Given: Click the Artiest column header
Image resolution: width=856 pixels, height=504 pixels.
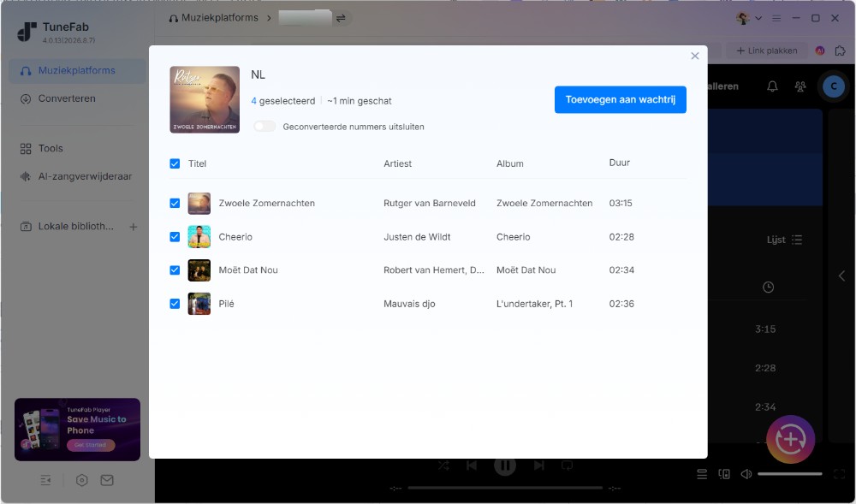Looking at the screenshot, I should (397, 163).
